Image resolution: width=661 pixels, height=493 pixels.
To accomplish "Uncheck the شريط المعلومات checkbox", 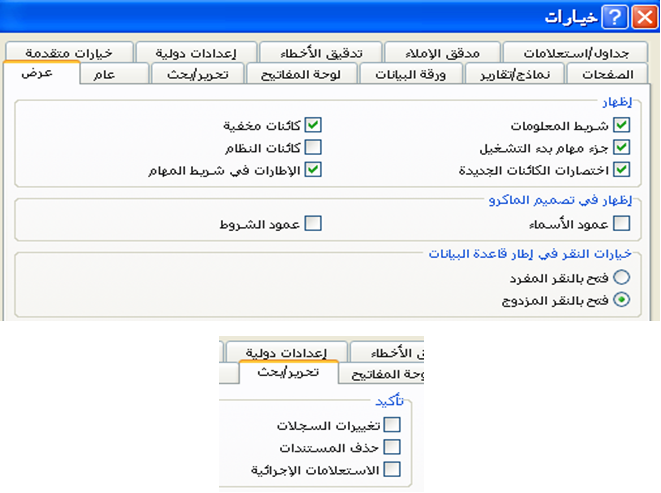I will 622,125.
